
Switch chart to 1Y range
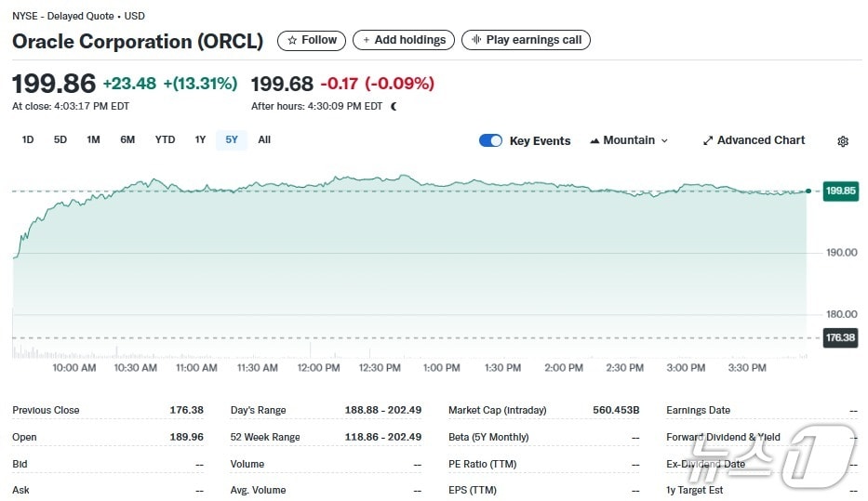pyautogui.click(x=200, y=139)
